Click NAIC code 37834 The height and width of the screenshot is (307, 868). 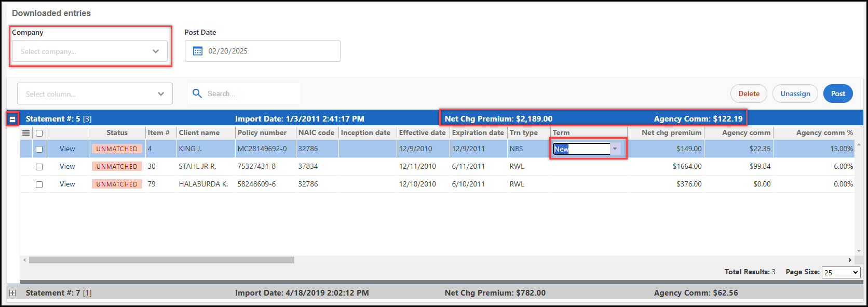tap(308, 166)
